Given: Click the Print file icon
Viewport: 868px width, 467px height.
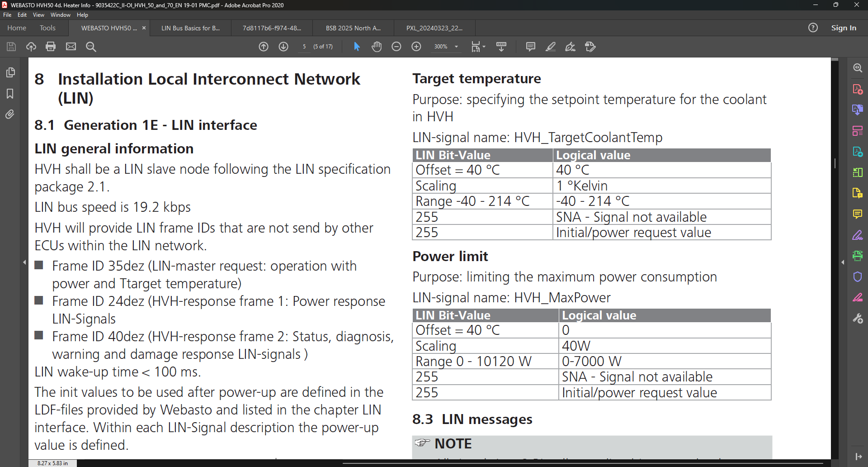Looking at the screenshot, I should click(51, 47).
